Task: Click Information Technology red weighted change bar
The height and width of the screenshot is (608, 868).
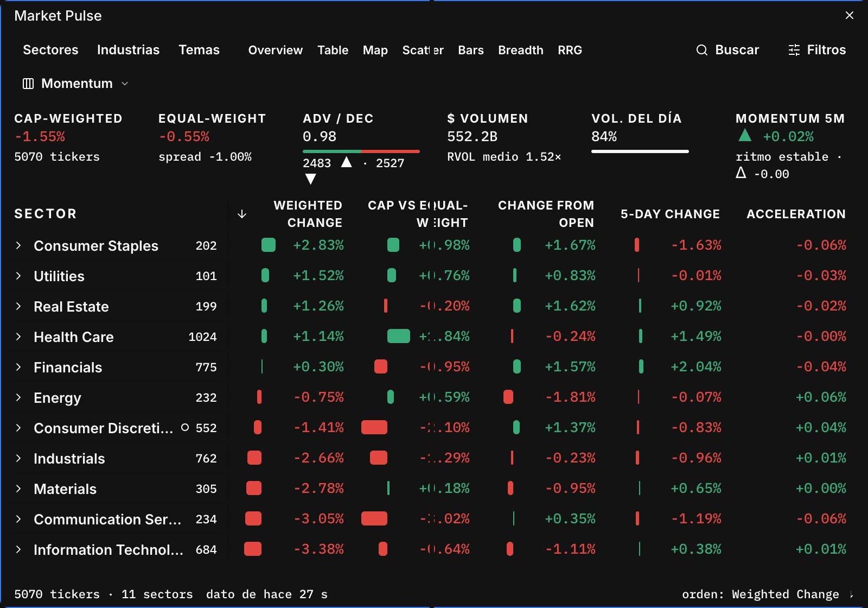Action: (x=253, y=549)
